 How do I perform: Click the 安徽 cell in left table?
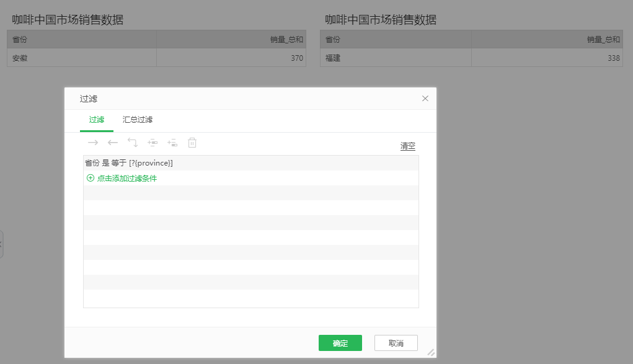pyautogui.click(x=20, y=58)
